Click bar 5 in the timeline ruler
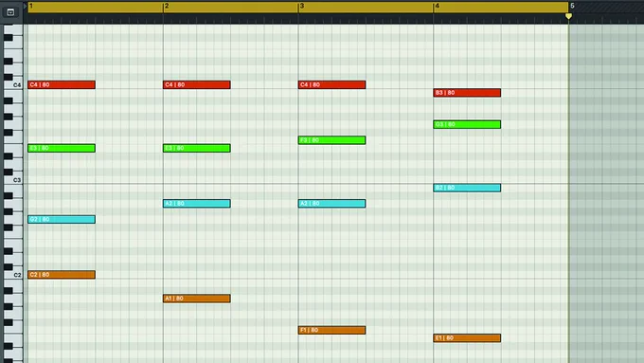Viewport: 644px width, 363px height. [572, 6]
